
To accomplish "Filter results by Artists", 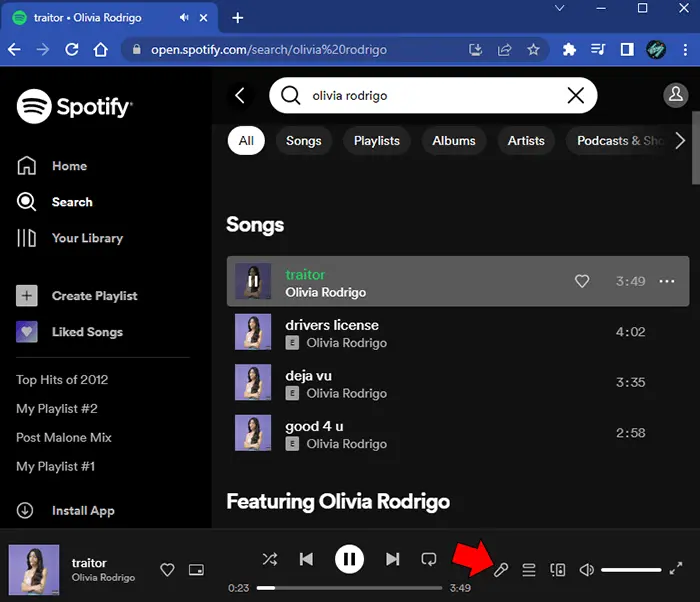I will click(526, 141).
